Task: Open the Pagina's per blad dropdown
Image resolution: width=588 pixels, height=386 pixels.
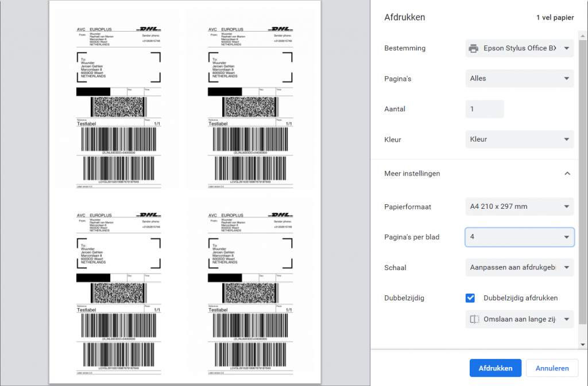Action: [x=519, y=237]
